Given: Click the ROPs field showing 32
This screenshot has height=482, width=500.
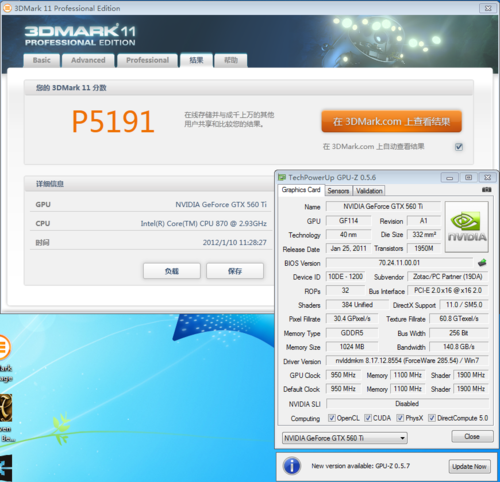Looking at the screenshot, I should tap(345, 291).
